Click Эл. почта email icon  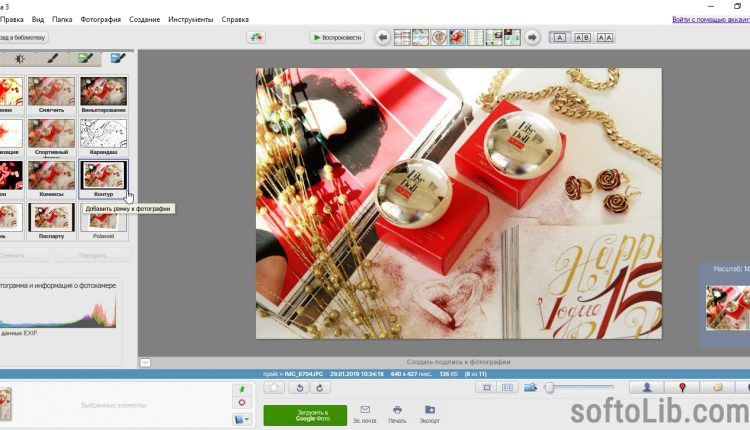click(364, 414)
